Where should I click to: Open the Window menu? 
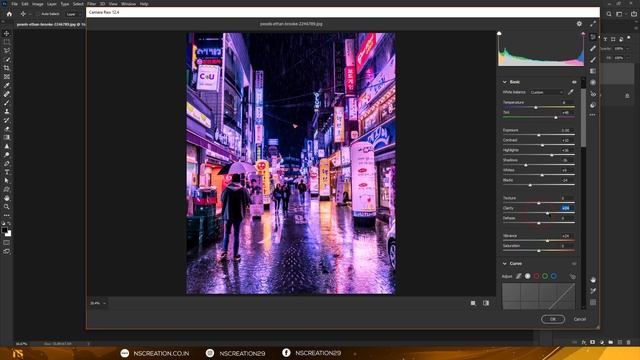tap(128, 4)
